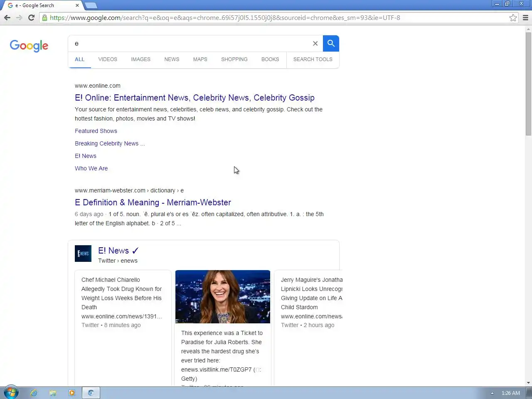Switch to the SHOPPING tab

tap(234, 59)
